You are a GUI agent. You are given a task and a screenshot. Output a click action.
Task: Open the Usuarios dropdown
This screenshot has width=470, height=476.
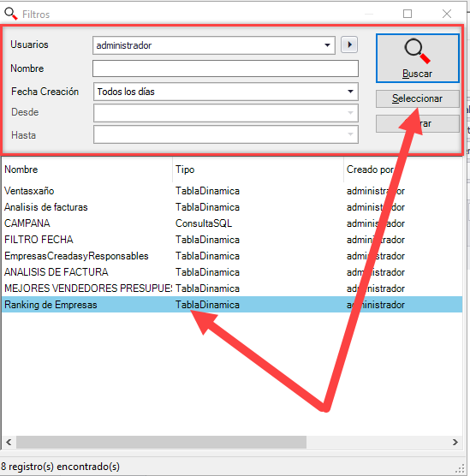327,45
